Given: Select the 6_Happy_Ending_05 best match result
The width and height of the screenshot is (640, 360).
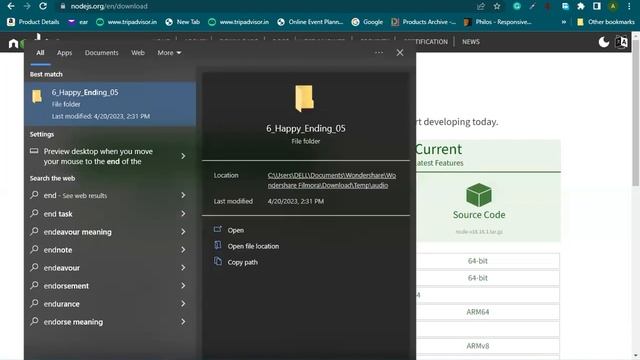Looking at the screenshot, I should click(110, 104).
